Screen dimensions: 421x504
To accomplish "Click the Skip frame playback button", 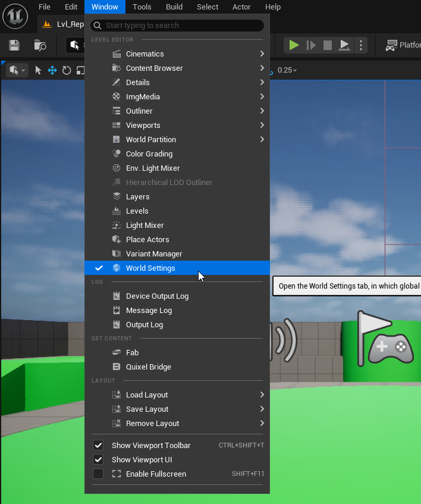I will coord(311,45).
